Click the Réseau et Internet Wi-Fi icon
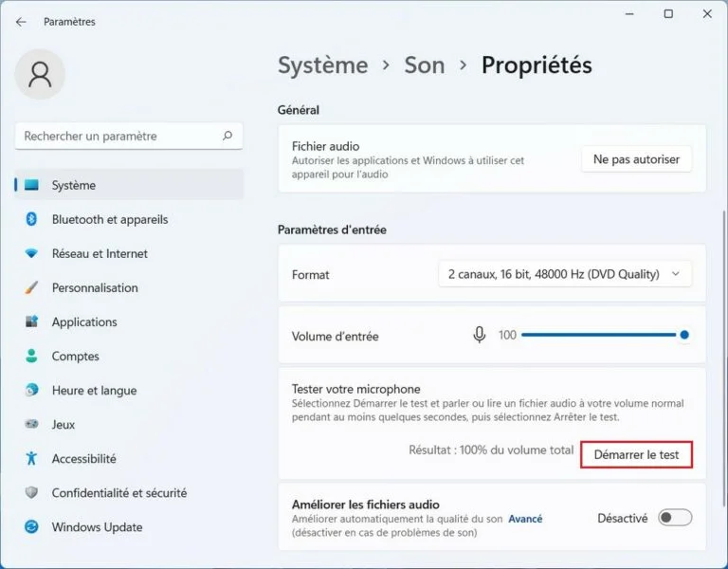This screenshot has height=569, width=728. [x=31, y=253]
